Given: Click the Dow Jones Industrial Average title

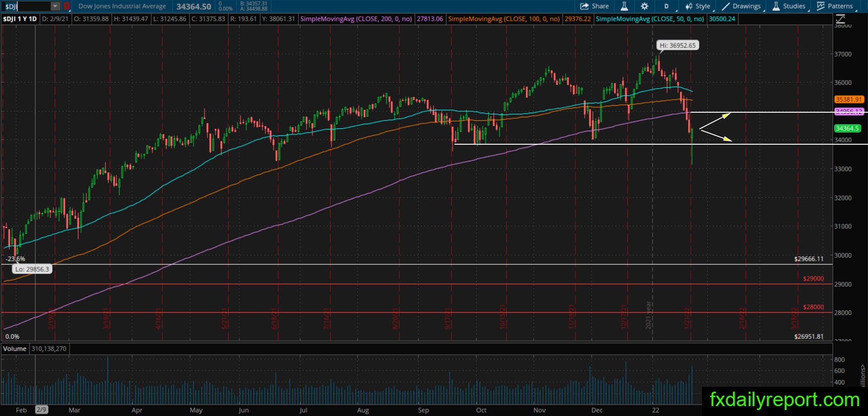Looking at the screenshot, I should click(x=122, y=6).
